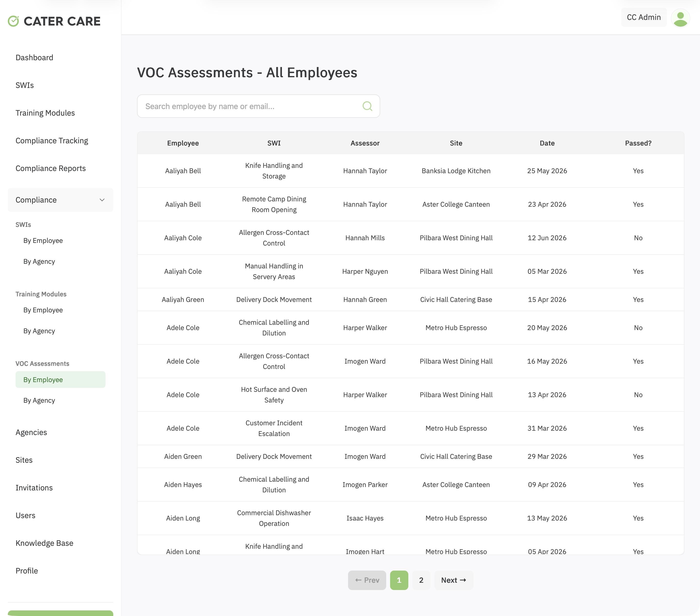Select By Agency under SWIs
Viewport: 700px width, 616px height.
tap(39, 261)
